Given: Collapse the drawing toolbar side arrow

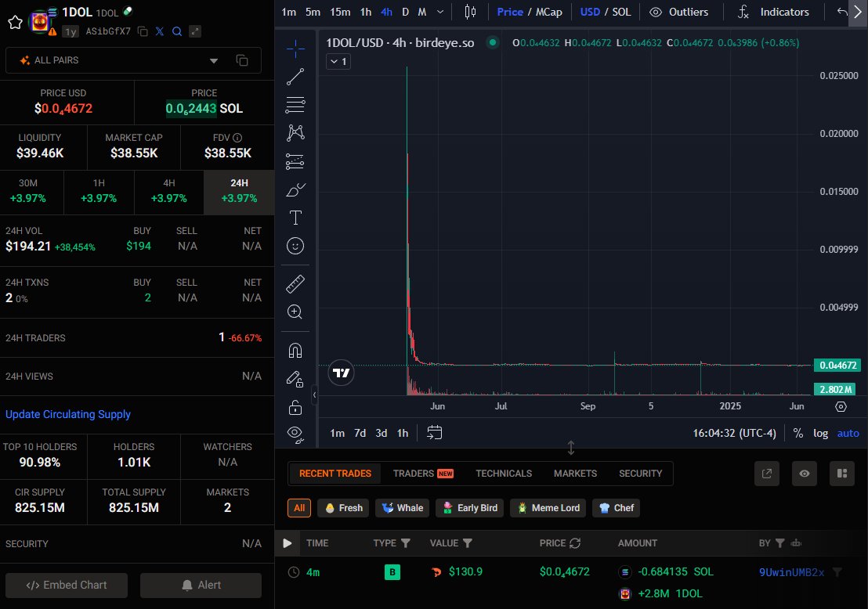Looking at the screenshot, I should (x=314, y=395).
